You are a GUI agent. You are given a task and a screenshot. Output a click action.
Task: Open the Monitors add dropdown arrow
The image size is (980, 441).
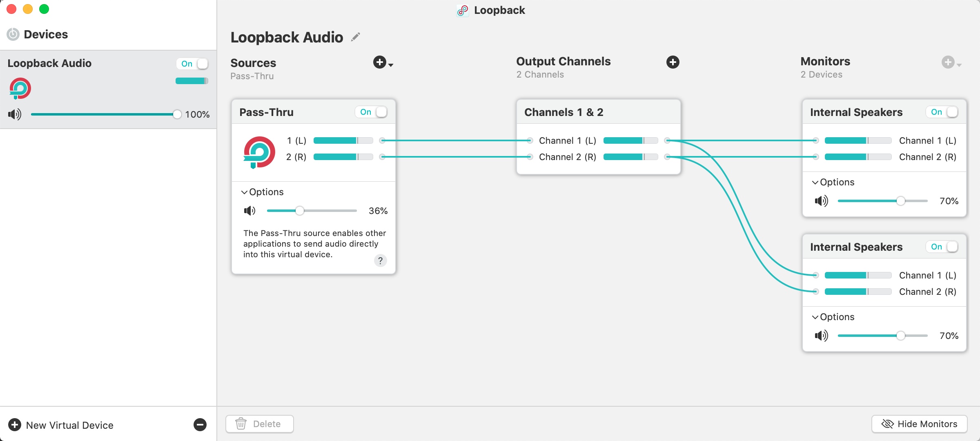pyautogui.click(x=959, y=65)
